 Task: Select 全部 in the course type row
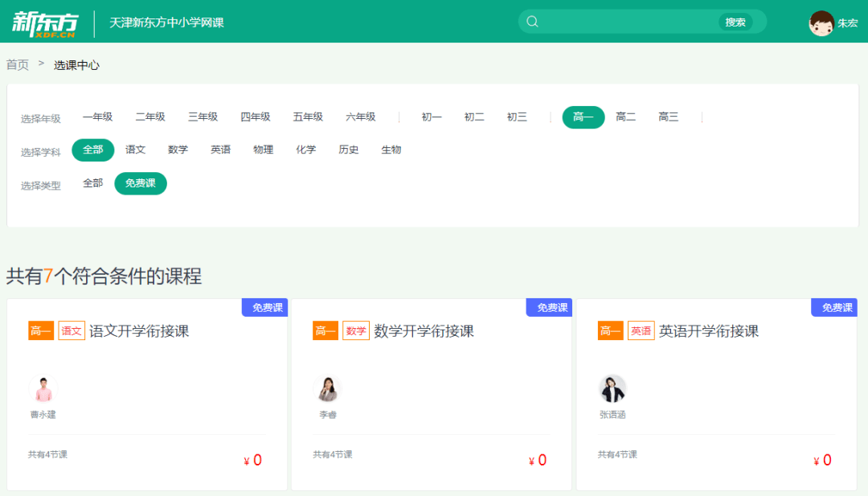[93, 183]
